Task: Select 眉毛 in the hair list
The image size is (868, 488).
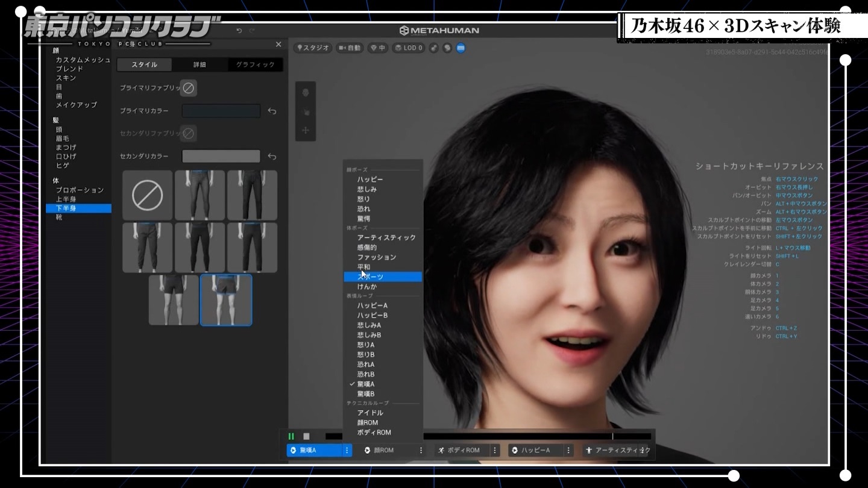Action: pyautogui.click(x=63, y=139)
